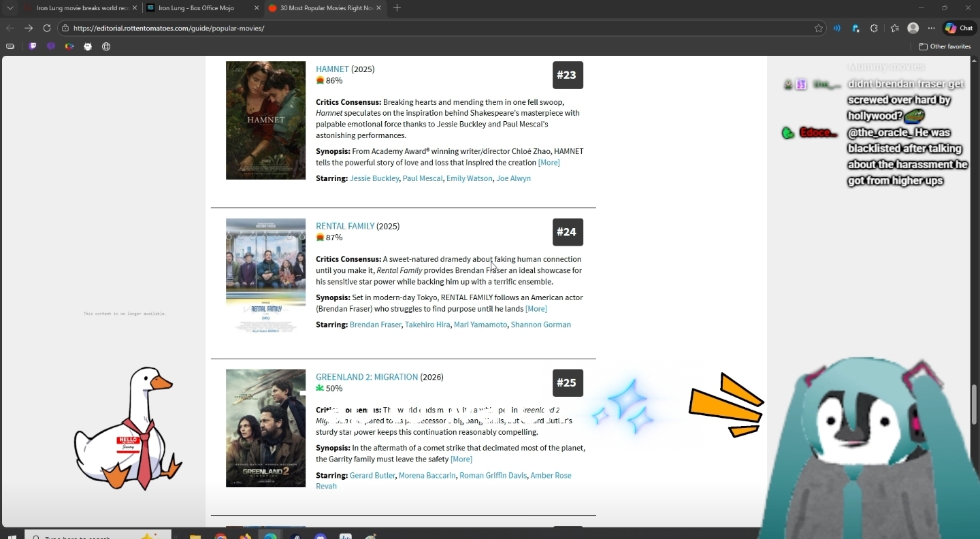The height and width of the screenshot is (539, 980).
Task: Click the Rental Family movie poster
Action: tap(265, 276)
